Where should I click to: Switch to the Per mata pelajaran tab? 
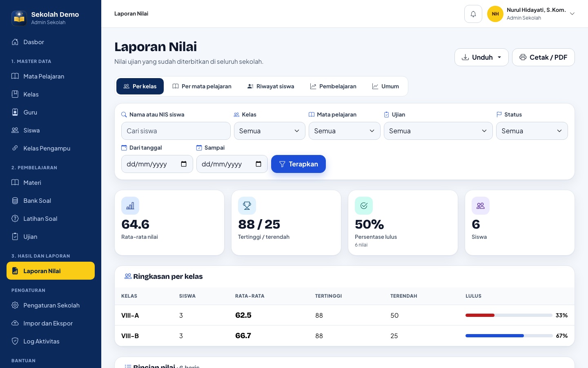[x=202, y=86]
